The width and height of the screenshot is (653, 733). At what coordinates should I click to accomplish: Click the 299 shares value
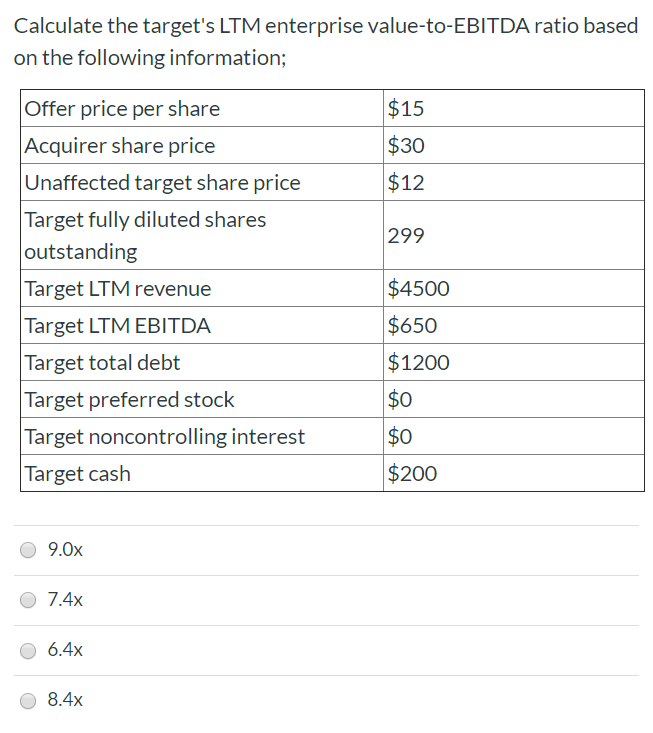[406, 236]
